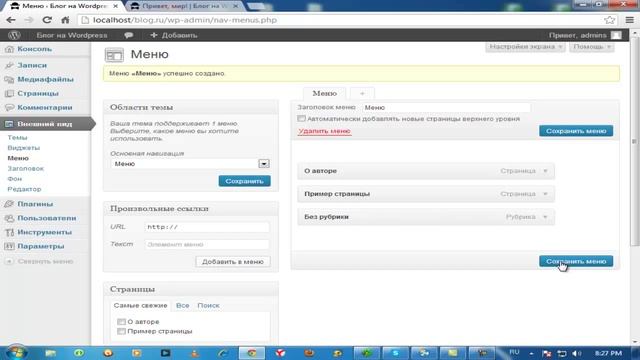Open Пользователи in the sidebar

47,218
